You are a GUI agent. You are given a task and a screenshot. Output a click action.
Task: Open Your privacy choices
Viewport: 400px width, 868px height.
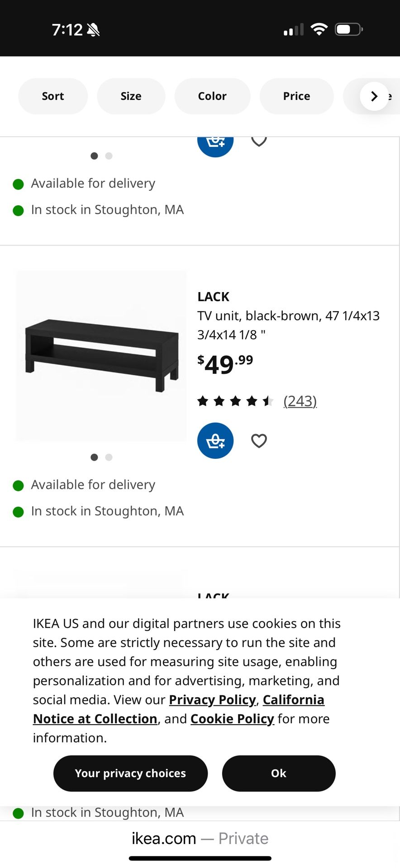click(130, 774)
